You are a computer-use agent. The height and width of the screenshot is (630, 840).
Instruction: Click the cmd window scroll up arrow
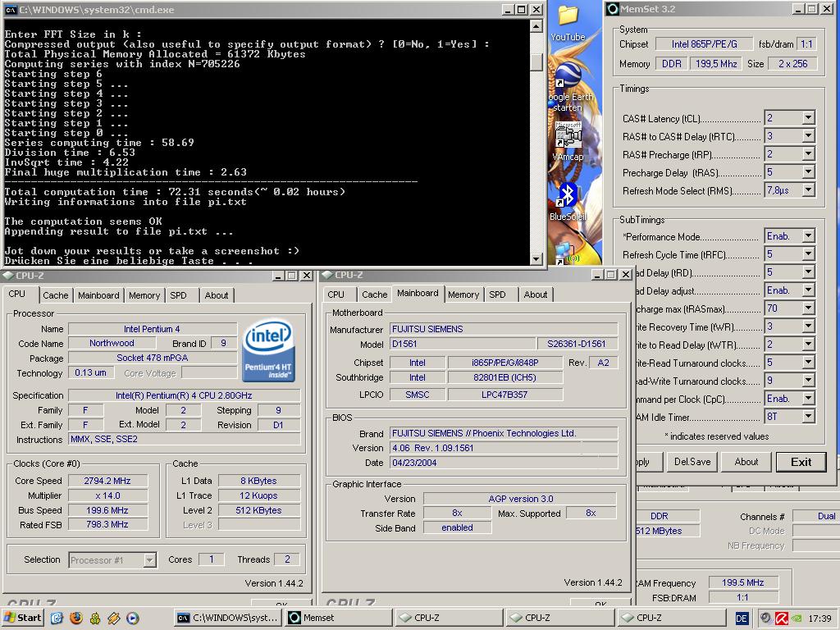click(536, 25)
